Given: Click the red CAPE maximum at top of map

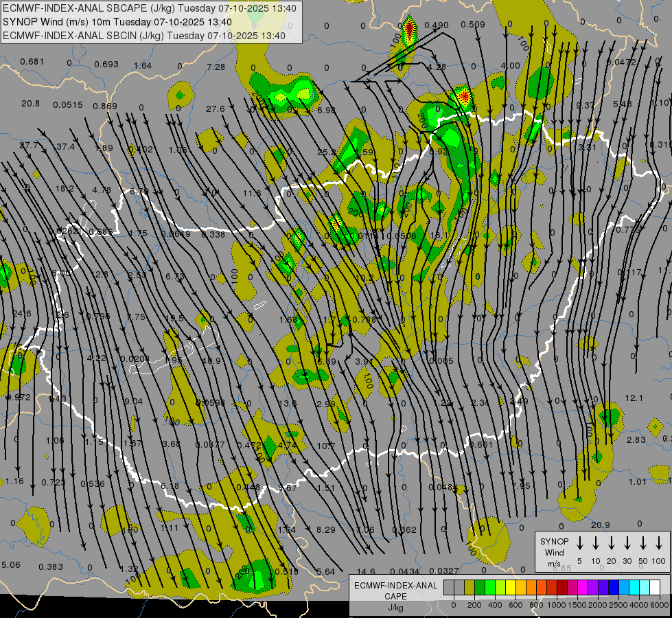Looking at the screenshot, I should point(410,28).
